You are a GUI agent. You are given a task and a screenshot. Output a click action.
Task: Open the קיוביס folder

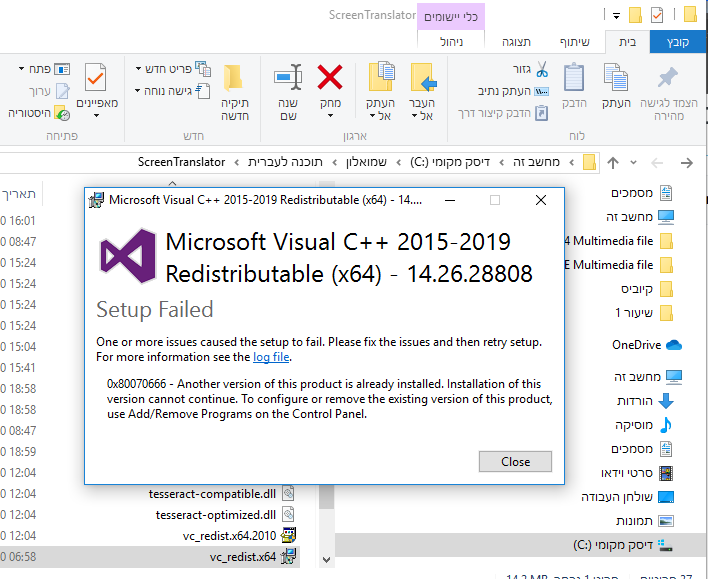point(647,289)
